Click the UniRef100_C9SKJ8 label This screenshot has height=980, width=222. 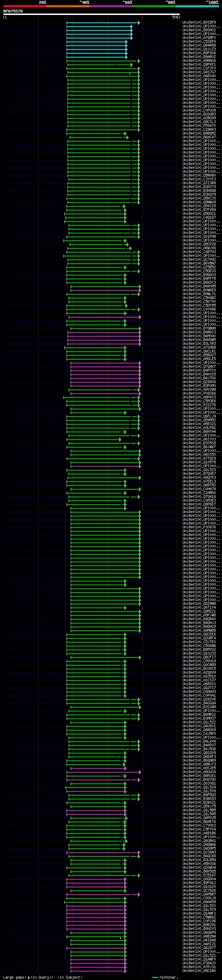point(199,898)
